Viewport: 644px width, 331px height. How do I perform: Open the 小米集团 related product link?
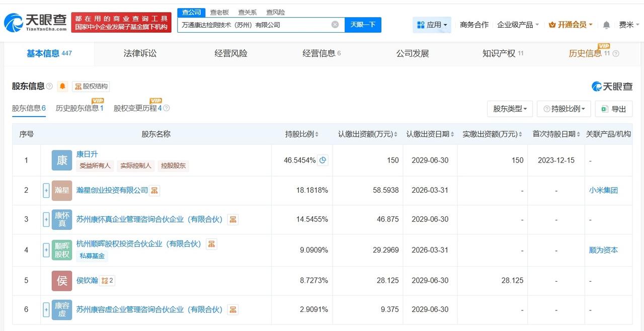point(603,190)
